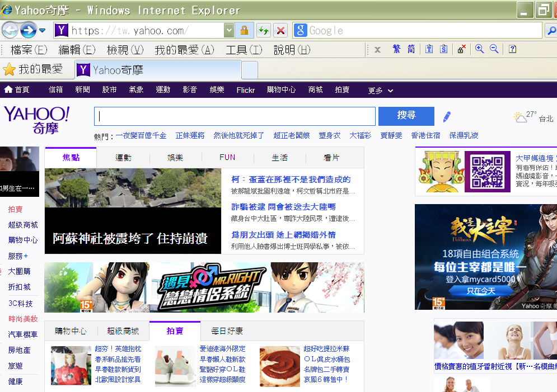Click the lock with red X icon
The image size is (557, 392).
(461, 49)
